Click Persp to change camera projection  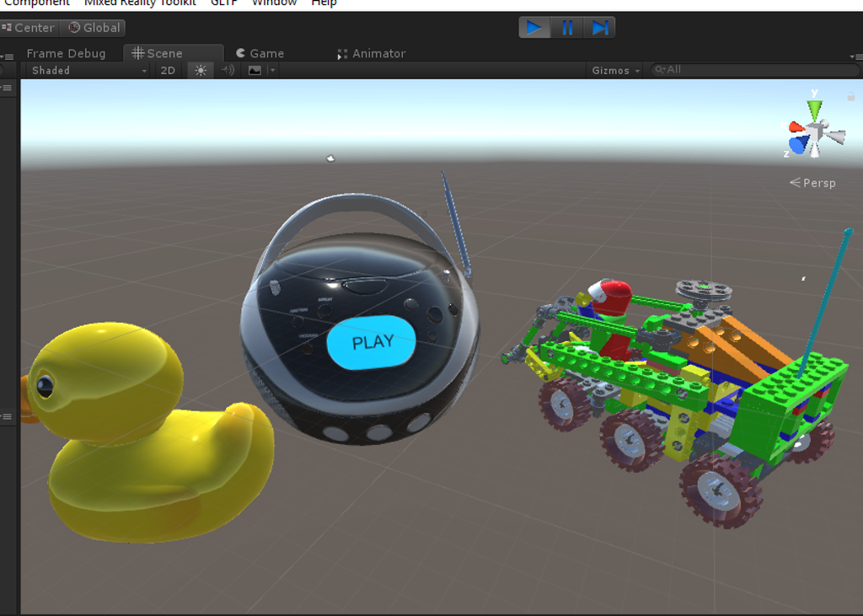pyautogui.click(x=818, y=182)
